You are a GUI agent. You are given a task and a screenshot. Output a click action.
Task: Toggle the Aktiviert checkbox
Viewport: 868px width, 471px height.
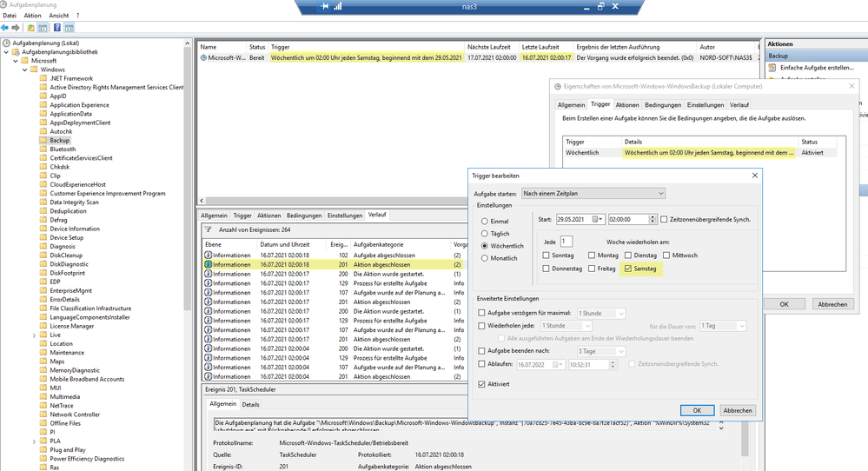[x=481, y=383]
